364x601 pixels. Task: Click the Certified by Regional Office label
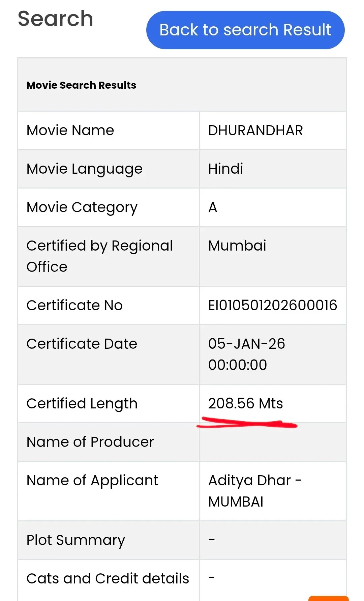point(99,256)
